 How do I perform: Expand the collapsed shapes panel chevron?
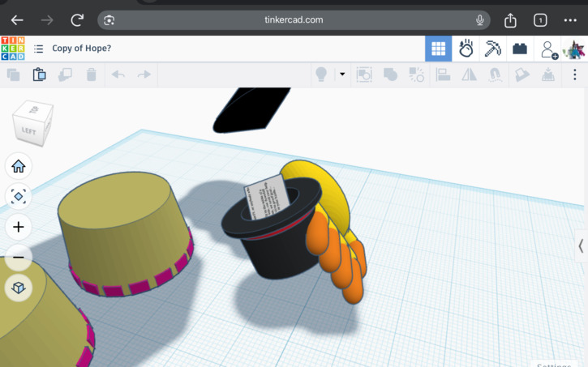(x=581, y=246)
